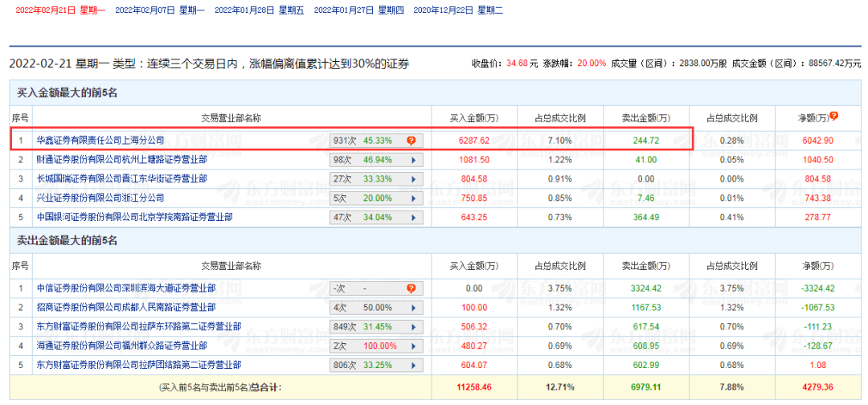This screenshot has width=868, height=405.
Task: Click total percentage 12.71% cell
Action: pyautogui.click(x=559, y=387)
